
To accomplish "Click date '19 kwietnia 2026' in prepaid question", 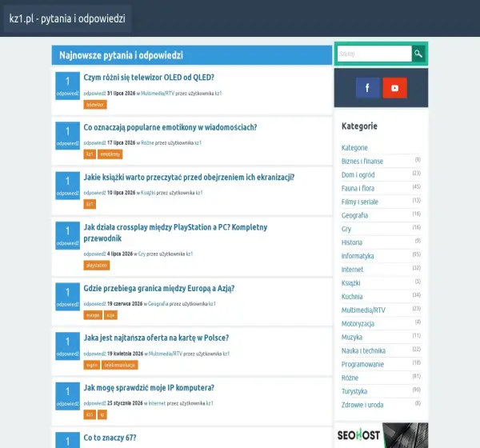I will [x=126, y=354].
